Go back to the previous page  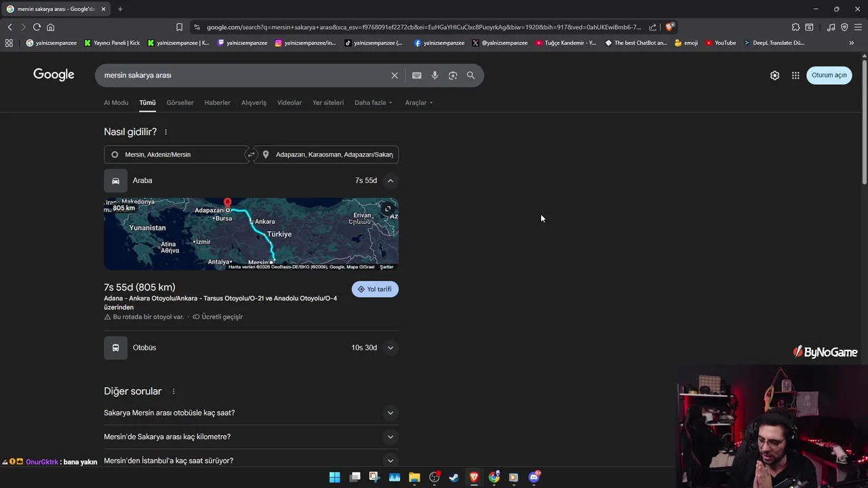tap(9, 27)
